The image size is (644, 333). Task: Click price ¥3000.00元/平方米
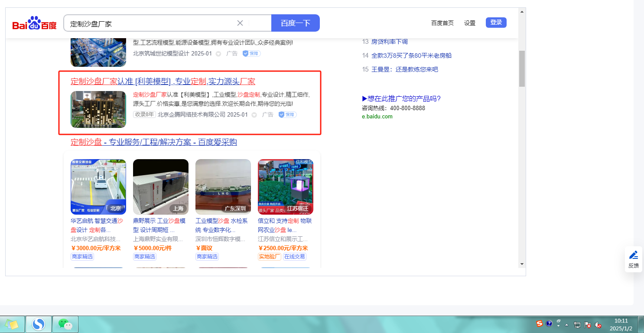pos(96,248)
